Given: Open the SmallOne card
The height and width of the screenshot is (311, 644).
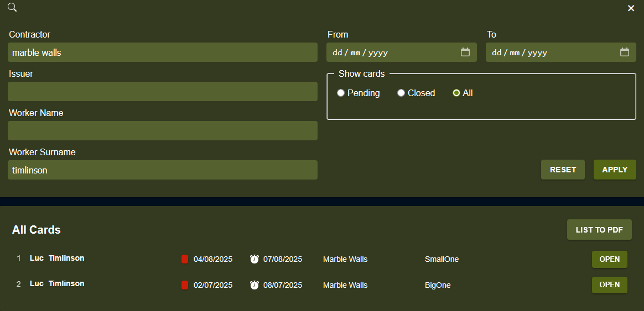Looking at the screenshot, I should [x=609, y=259].
